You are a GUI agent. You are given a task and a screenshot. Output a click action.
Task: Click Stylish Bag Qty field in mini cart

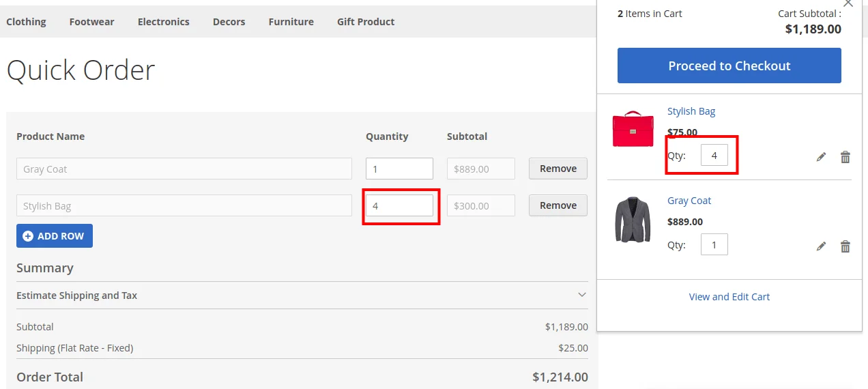[x=714, y=155]
